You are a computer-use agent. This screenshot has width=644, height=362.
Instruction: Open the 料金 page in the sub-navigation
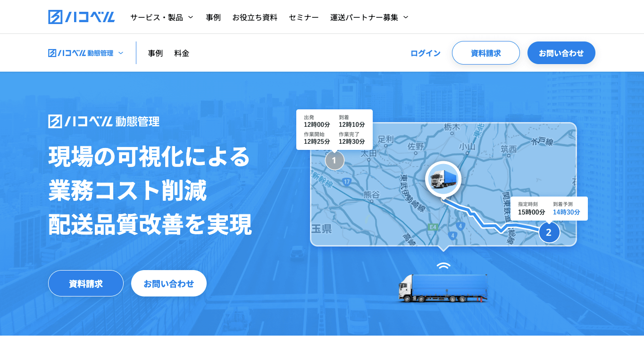click(x=182, y=53)
